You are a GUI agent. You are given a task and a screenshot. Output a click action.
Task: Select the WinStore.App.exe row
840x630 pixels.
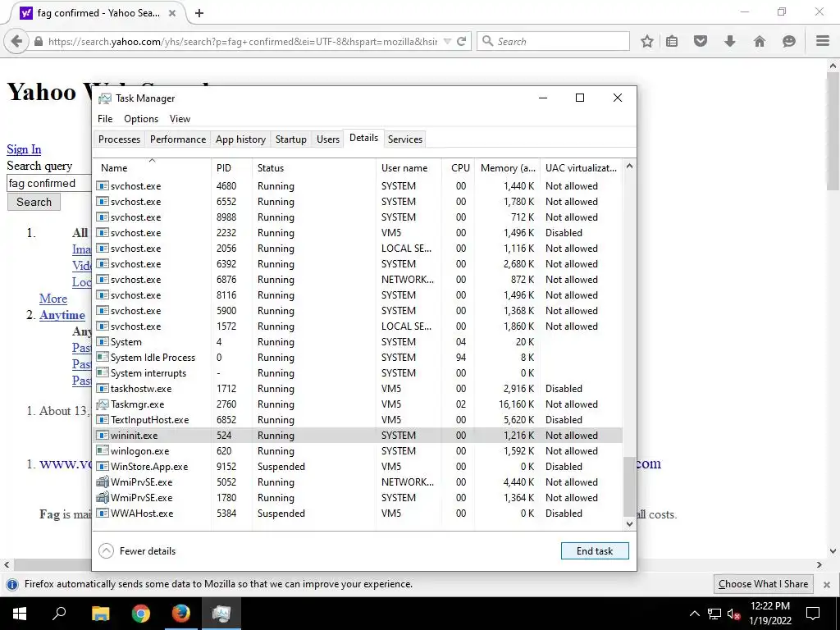tap(358, 466)
